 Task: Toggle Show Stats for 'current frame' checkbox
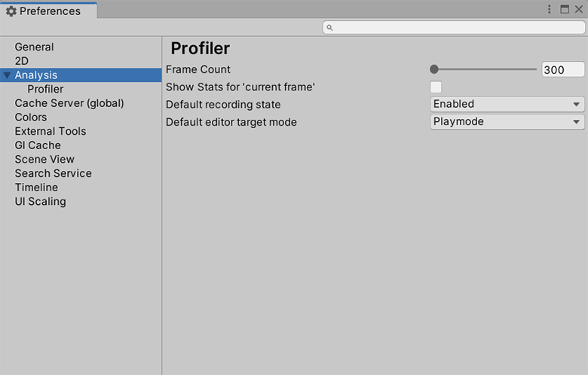(436, 87)
